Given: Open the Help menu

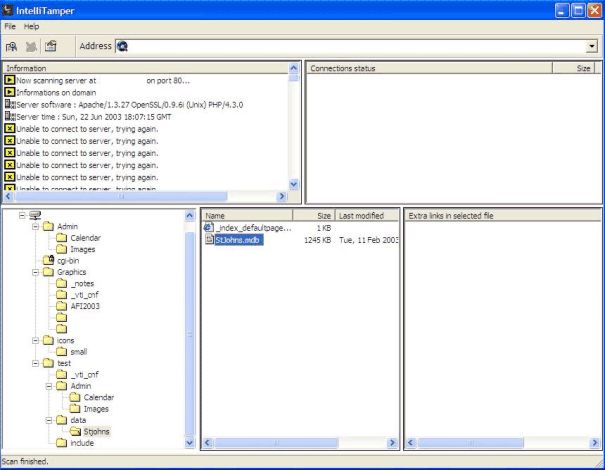Looking at the screenshot, I should 31,26.
